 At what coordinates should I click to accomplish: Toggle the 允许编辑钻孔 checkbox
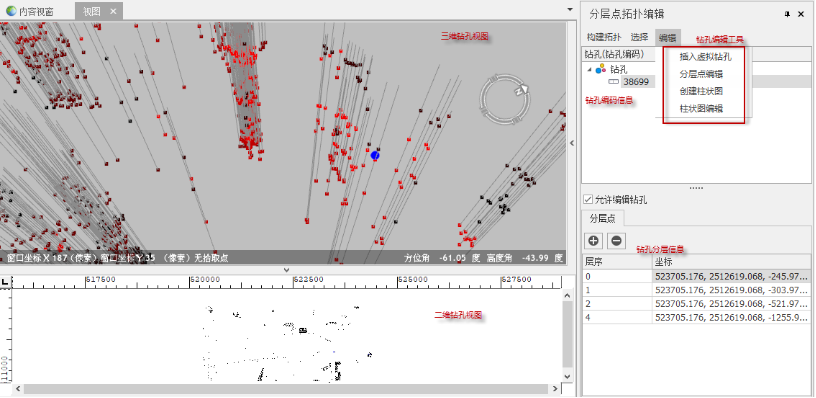pos(588,199)
